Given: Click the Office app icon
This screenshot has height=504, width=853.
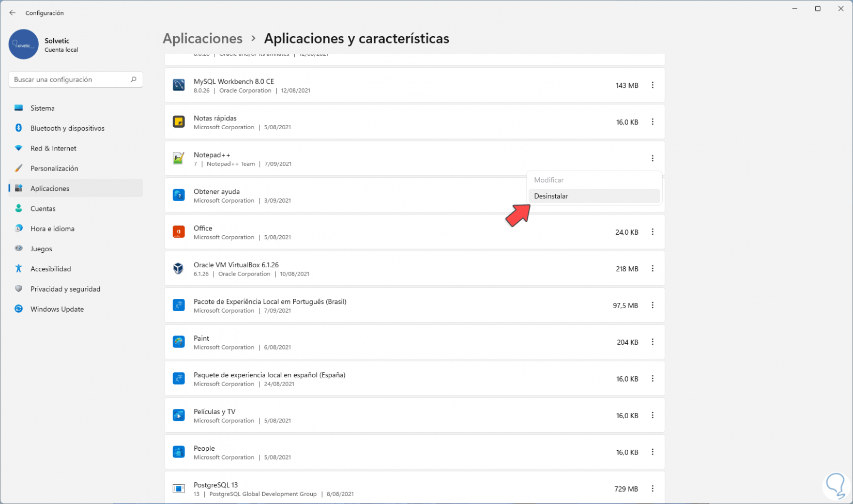Looking at the screenshot, I should 179,232.
